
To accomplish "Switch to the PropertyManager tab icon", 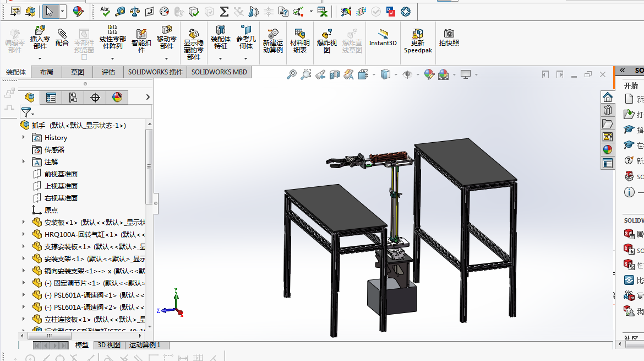I will [x=51, y=98].
